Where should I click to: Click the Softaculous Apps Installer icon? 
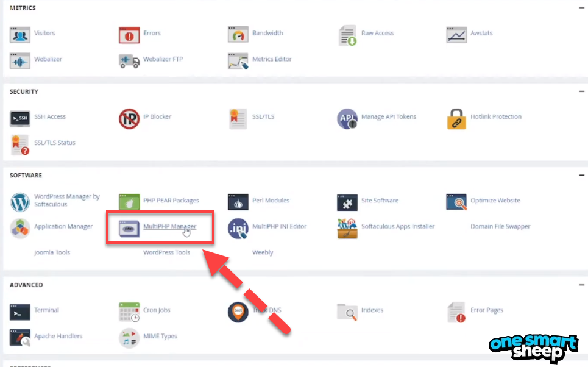coord(347,228)
